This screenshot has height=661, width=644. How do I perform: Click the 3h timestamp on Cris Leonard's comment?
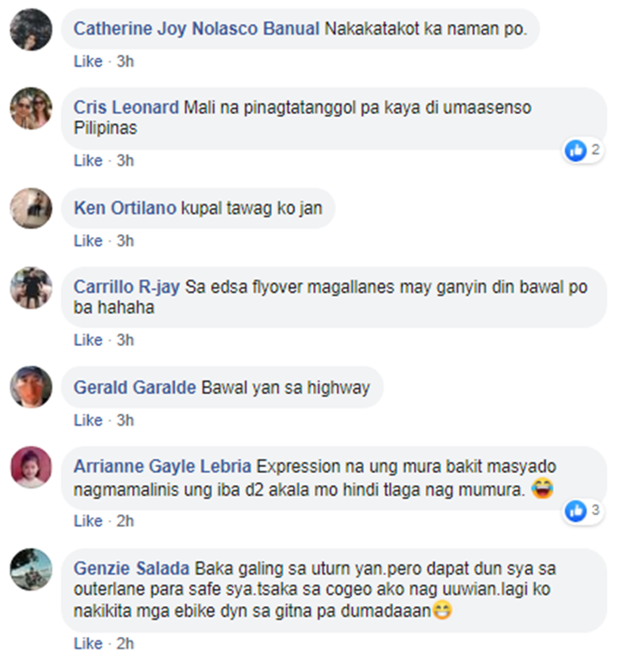(x=125, y=161)
